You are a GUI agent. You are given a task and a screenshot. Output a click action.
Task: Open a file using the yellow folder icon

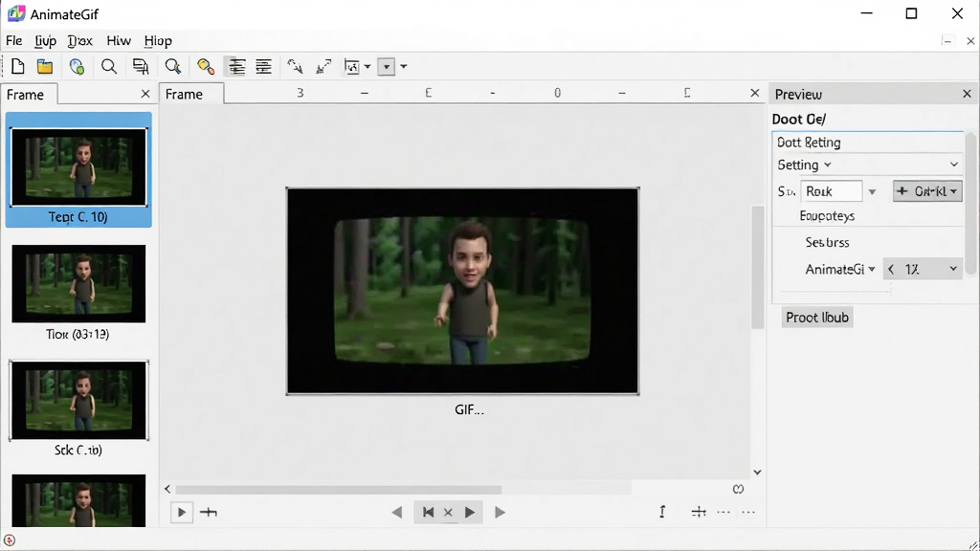click(45, 66)
